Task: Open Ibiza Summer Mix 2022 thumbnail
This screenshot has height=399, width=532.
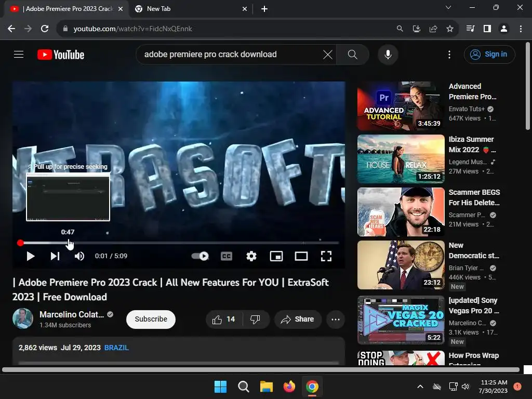Action: coord(401,159)
